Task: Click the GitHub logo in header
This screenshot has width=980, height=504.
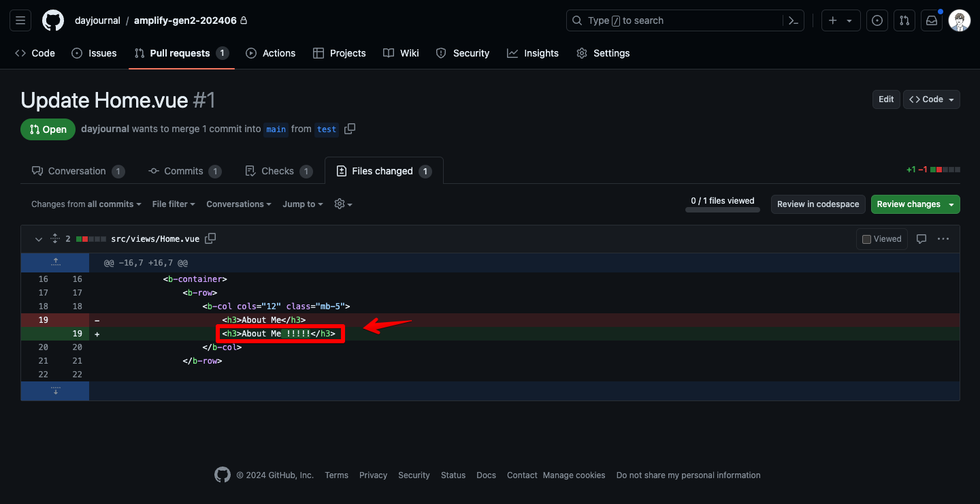Action: pos(53,20)
